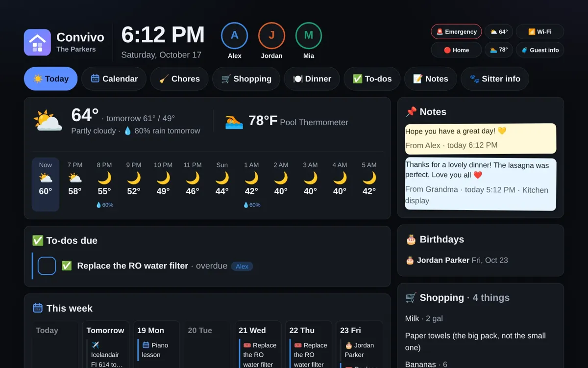The height and width of the screenshot is (368, 588).
Task: Click the red Home status pill
Action: [456, 50]
